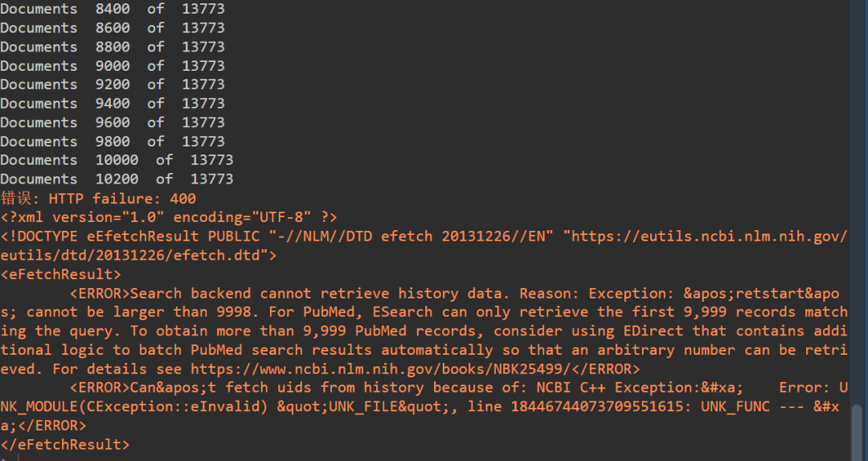Click the opening <eFetchResult> tag
The image size is (868, 461).
tap(61, 274)
